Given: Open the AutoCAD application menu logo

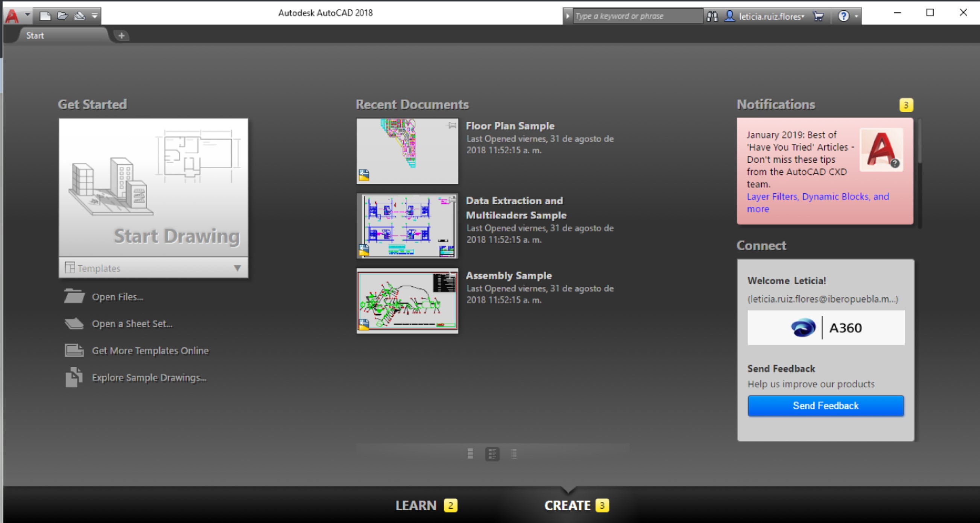Looking at the screenshot, I should (12, 16).
